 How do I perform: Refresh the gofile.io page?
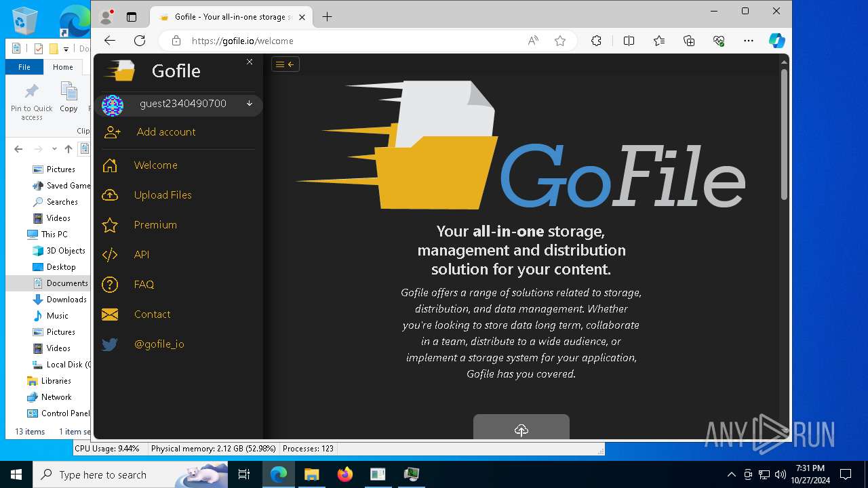point(140,41)
